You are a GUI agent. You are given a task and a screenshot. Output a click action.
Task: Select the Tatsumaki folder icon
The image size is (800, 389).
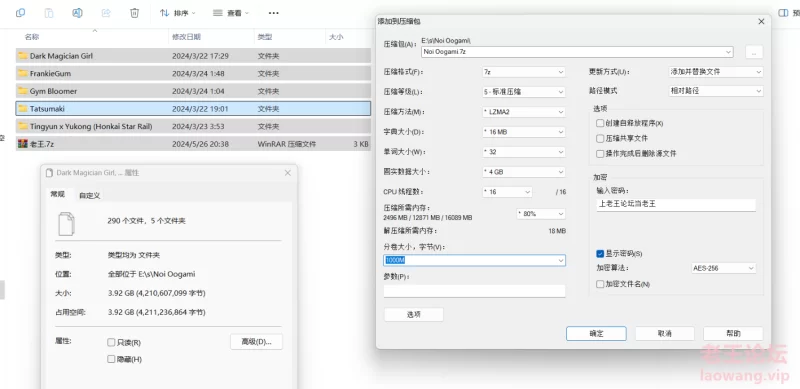click(x=22, y=109)
